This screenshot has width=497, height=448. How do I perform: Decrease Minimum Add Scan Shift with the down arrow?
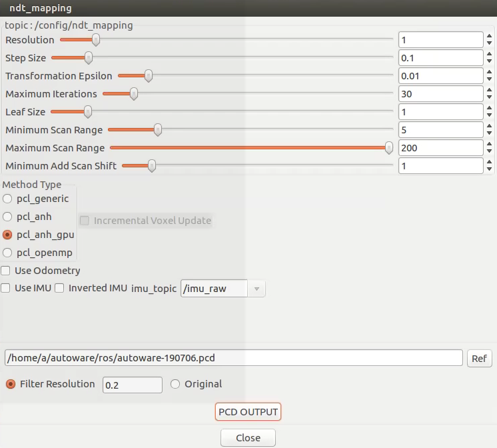(490, 169)
